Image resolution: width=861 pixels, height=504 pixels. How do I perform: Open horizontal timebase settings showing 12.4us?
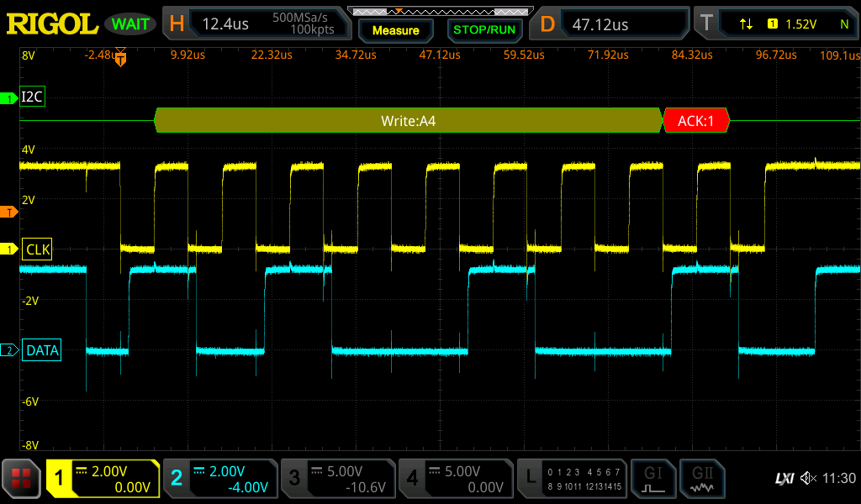tap(256, 24)
